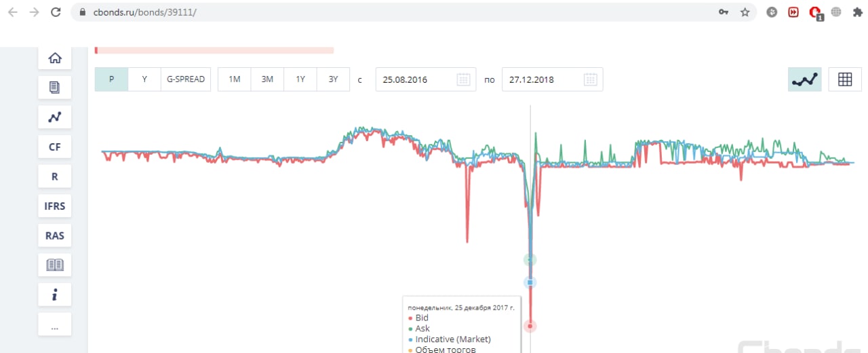This screenshot has height=353, width=868.
Task: Toggle Объем торгов series in legend
Action: pyautogui.click(x=441, y=349)
